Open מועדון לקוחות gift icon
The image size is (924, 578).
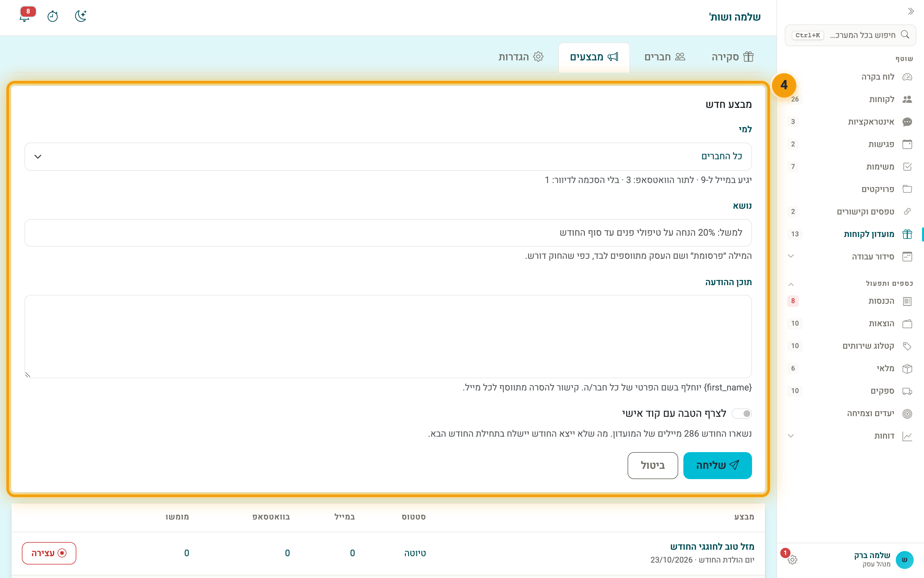click(907, 234)
